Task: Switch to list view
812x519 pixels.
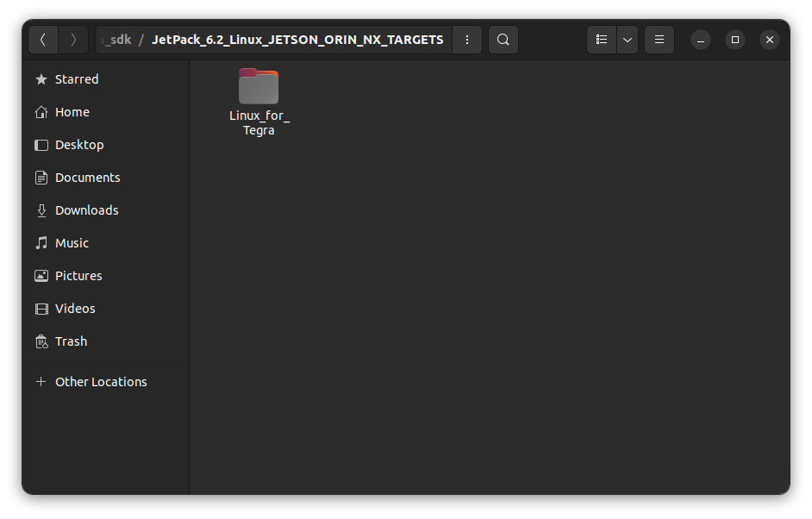Action: coord(601,40)
